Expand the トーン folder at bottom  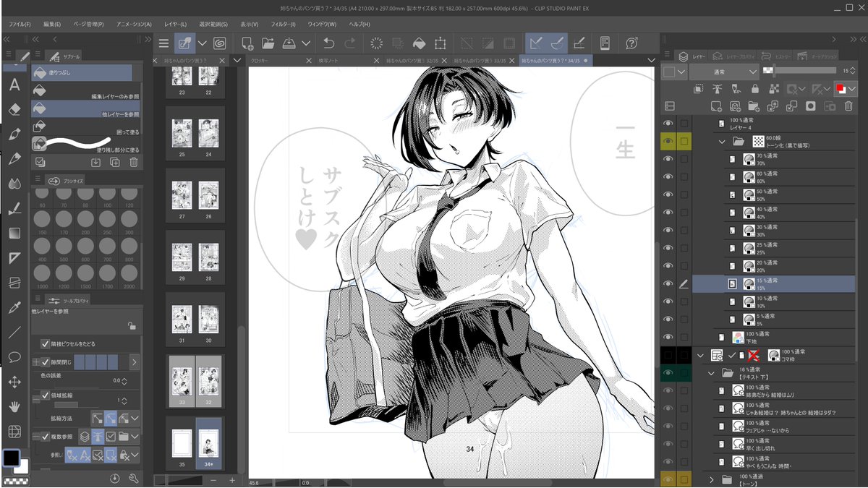coord(711,479)
